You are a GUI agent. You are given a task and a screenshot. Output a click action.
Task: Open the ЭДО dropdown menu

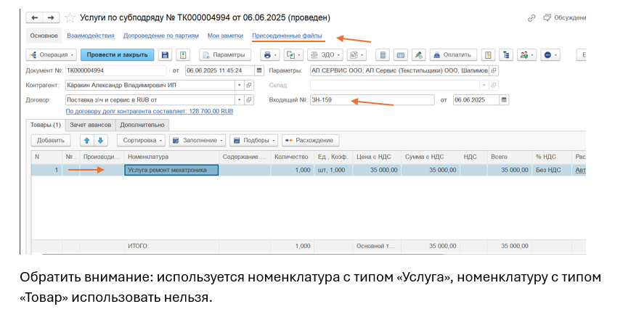[x=325, y=55]
